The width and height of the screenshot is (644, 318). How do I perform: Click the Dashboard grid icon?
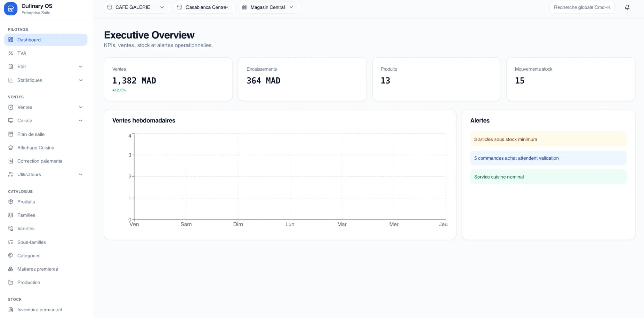[11, 40]
